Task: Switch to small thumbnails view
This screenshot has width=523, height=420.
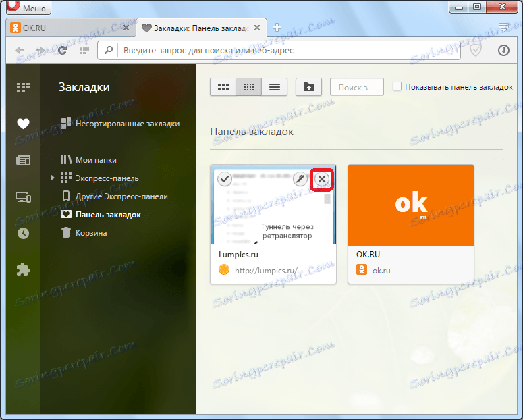Action: [x=249, y=87]
